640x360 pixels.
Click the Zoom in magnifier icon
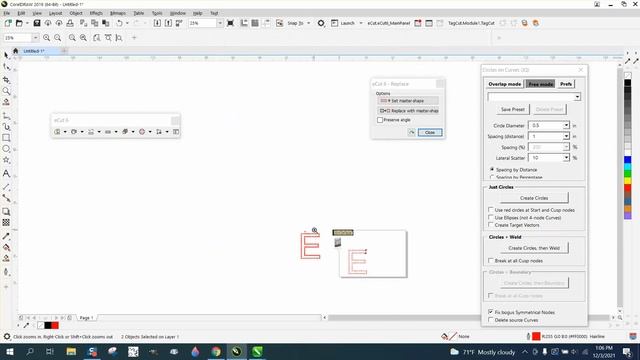pos(47,38)
